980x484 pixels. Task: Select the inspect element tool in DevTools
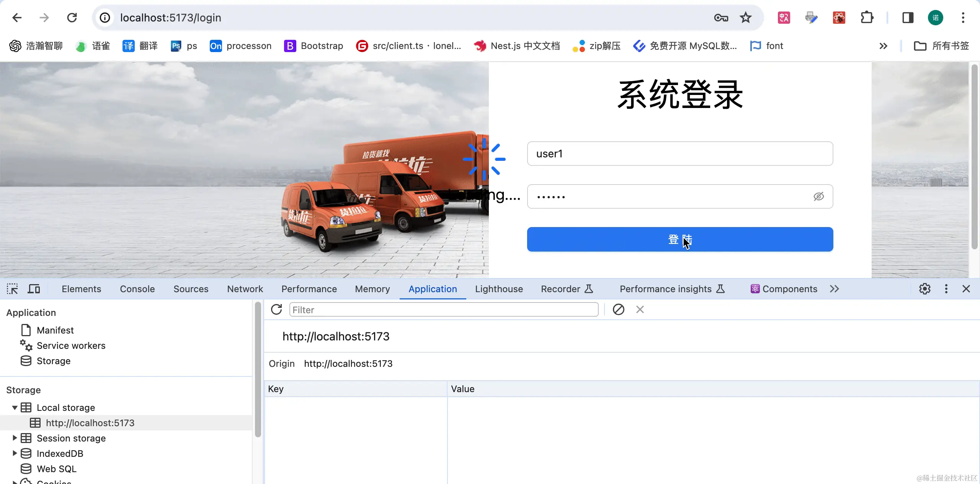point(12,289)
